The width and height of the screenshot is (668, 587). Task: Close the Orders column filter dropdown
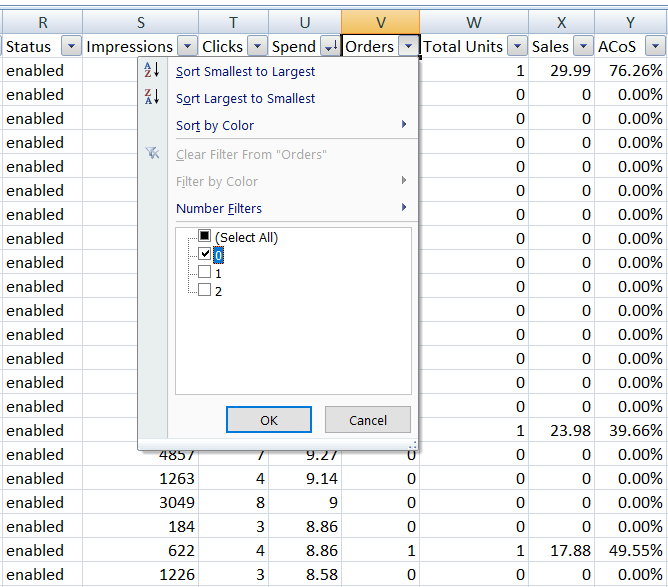point(409,46)
